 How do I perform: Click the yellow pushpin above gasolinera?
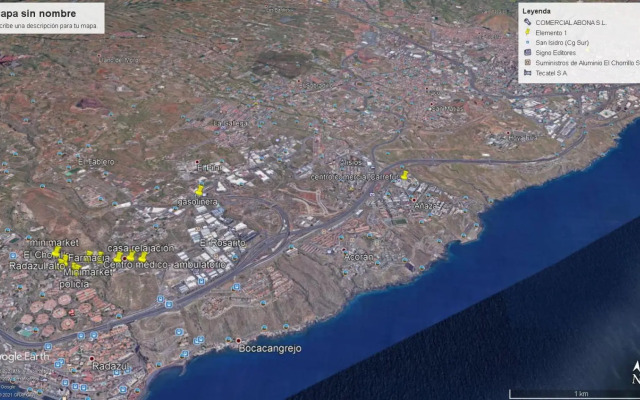point(199,189)
